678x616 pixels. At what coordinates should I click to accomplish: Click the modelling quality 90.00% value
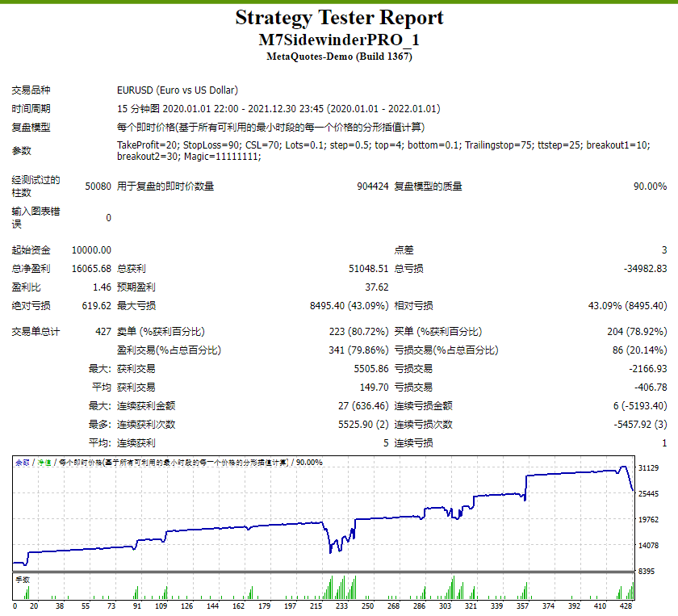coord(650,186)
